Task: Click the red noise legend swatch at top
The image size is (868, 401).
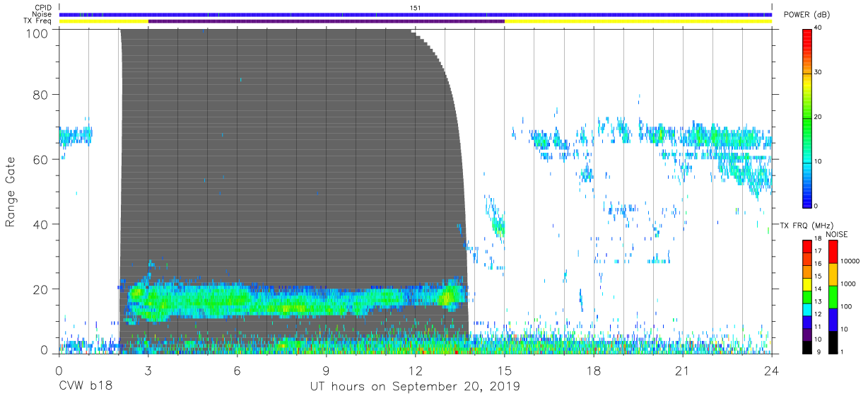Action: 833,251
